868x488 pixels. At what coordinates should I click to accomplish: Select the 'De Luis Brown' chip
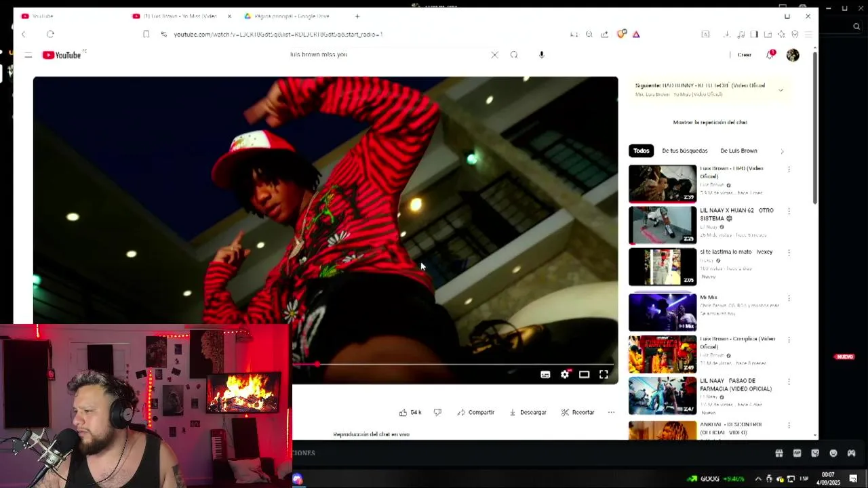pos(738,151)
